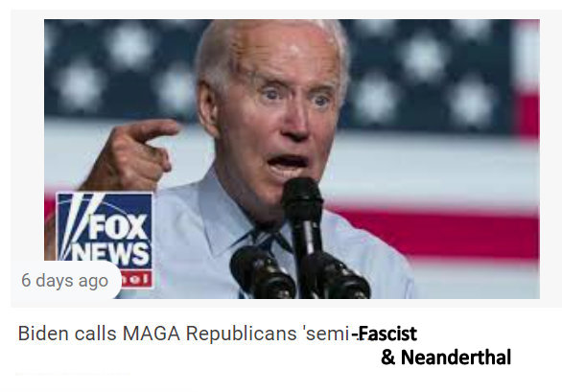Open the '6 days ago' timestamp badge
This screenshot has width=562, height=392.
[x=65, y=280]
